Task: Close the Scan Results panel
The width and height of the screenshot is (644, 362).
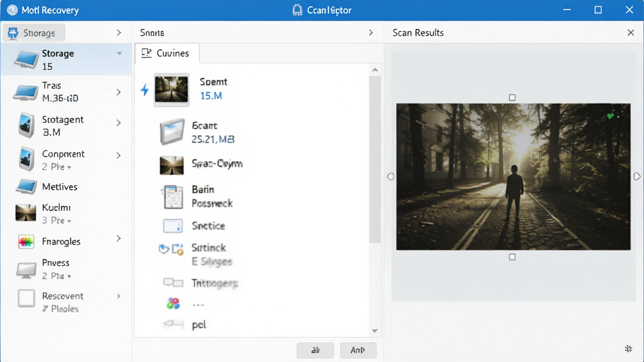Action: 631,33
